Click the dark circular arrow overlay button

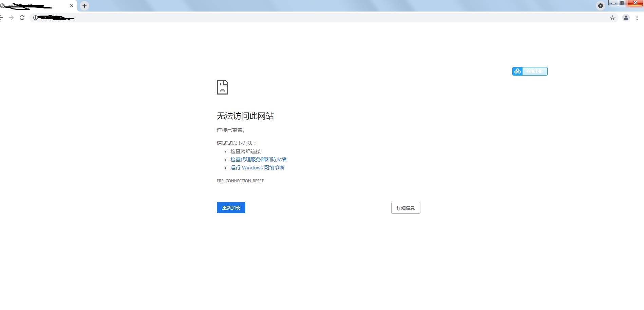tap(601, 6)
